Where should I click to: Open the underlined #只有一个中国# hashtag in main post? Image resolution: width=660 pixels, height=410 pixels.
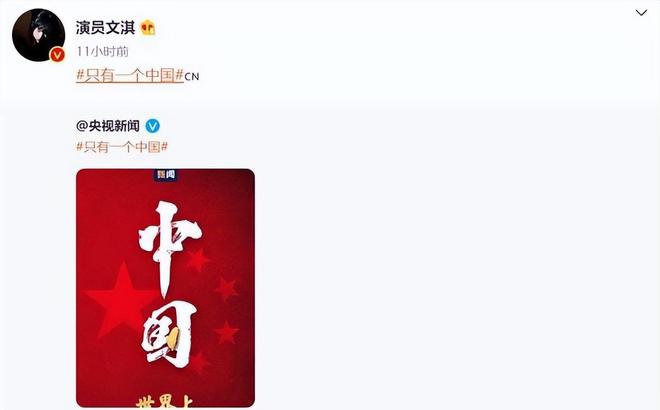(130, 75)
